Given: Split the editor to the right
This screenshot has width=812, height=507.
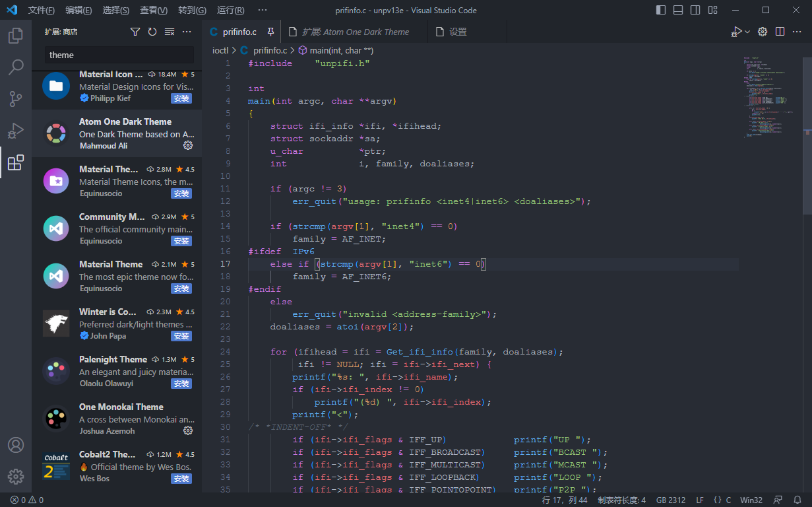Looking at the screenshot, I should (780, 32).
